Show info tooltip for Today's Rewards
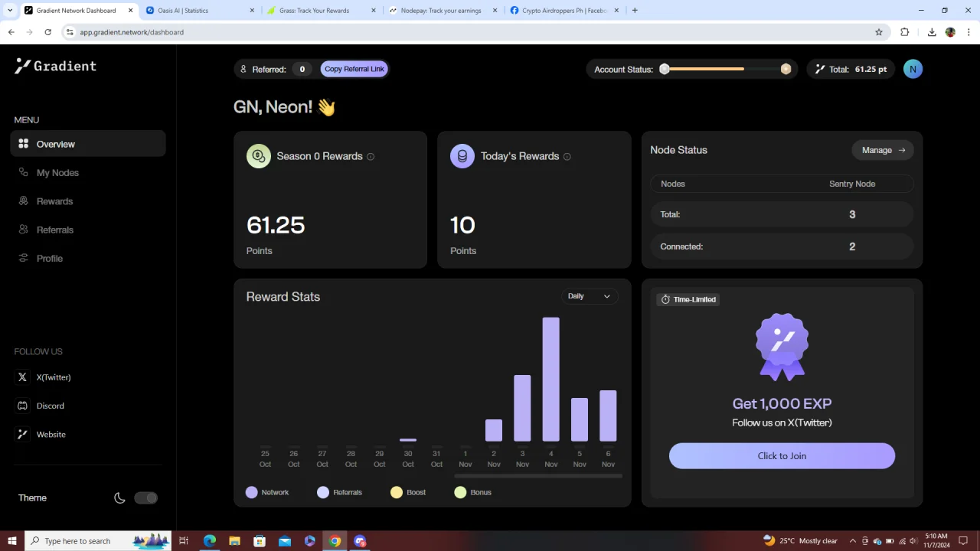The height and width of the screenshot is (551, 980). [567, 157]
